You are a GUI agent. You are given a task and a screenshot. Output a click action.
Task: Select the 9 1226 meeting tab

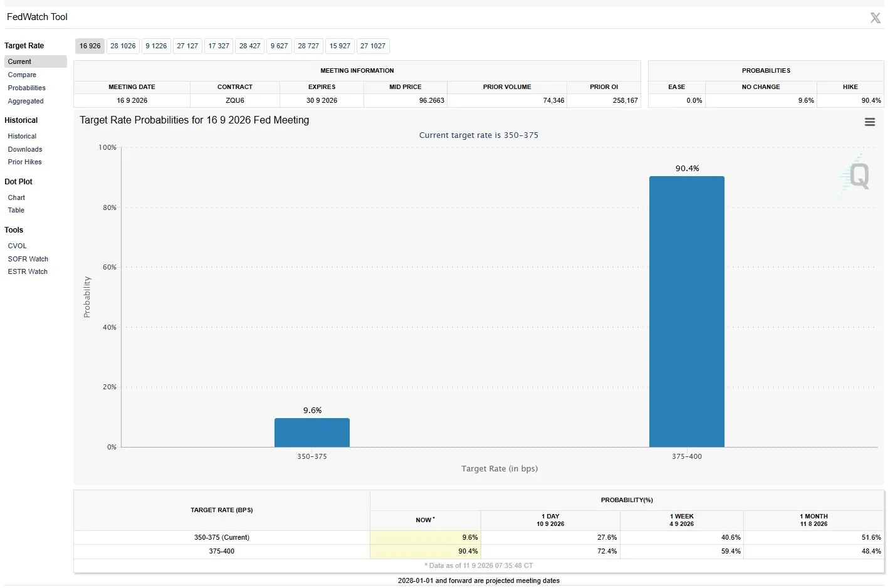[x=156, y=46]
